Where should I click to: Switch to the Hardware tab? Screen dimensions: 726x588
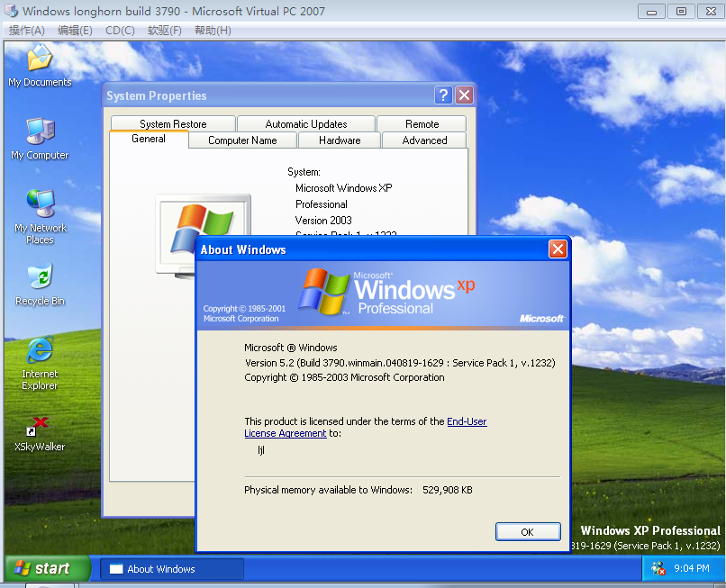(340, 140)
